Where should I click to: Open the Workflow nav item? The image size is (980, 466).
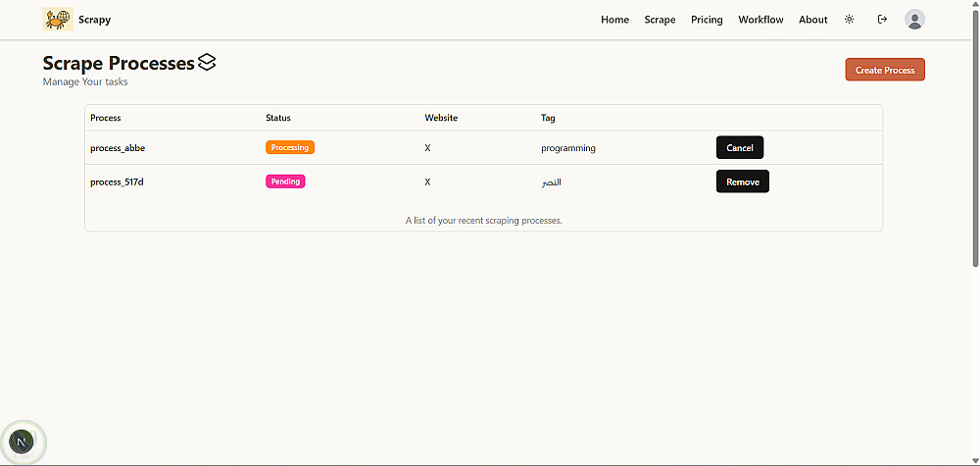point(760,20)
